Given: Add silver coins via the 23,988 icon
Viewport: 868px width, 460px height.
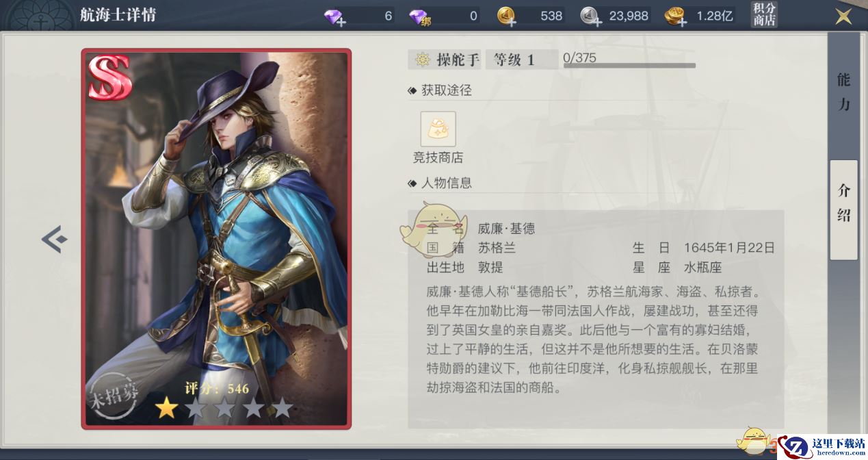Looking at the screenshot, I should [x=592, y=16].
